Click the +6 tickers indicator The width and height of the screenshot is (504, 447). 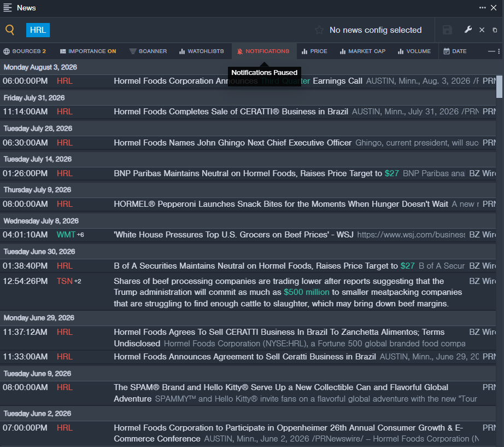pyautogui.click(x=80, y=235)
